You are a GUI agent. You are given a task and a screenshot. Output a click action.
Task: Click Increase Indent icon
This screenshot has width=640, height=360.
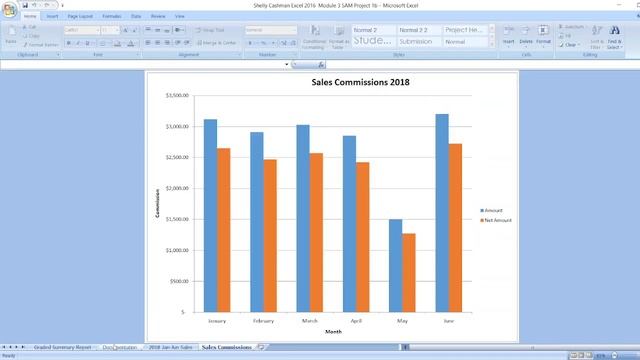[x=187, y=43]
